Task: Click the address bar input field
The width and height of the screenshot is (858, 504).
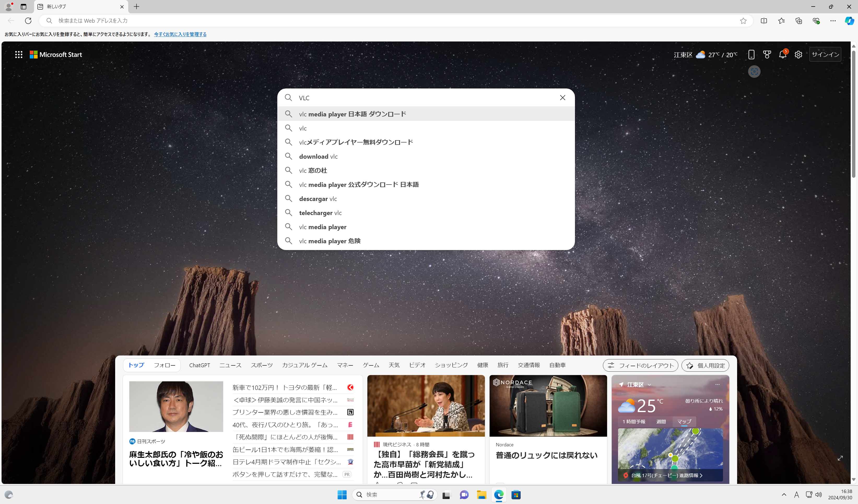Action: point(395,21)
